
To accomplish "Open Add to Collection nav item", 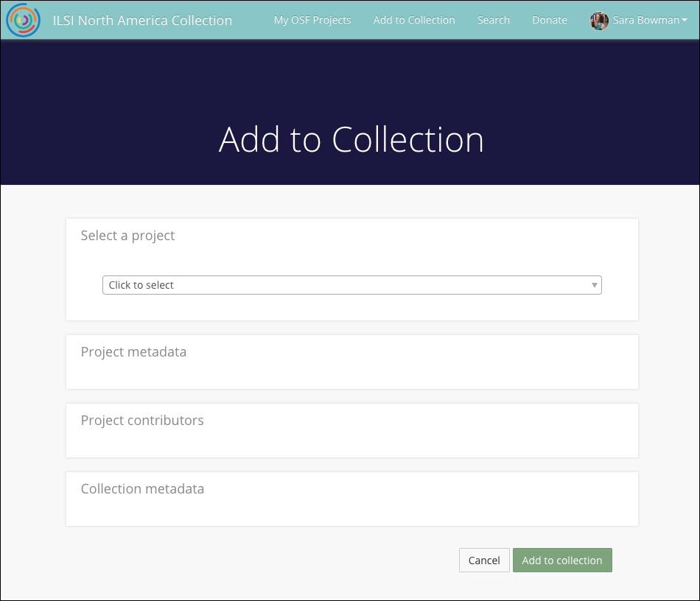I will tap(414, 20).
